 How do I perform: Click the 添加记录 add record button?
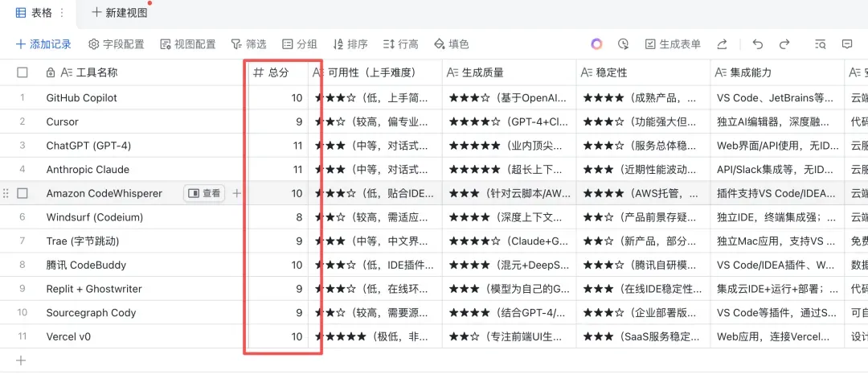43,44
